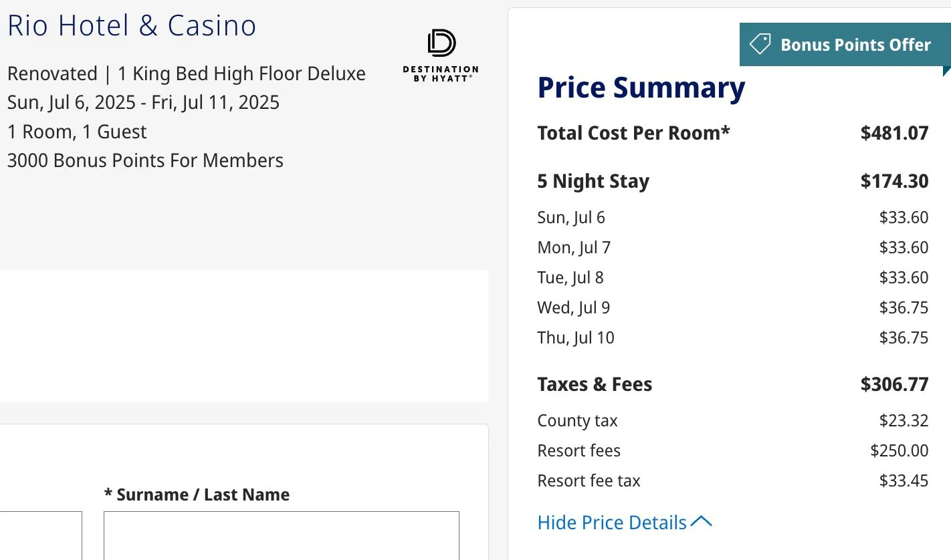Click the Rio Hotel & Casino title
Image resolution: width=951 pixels, height=560 pixels.
pyautogui.click(x=132, y=26)
